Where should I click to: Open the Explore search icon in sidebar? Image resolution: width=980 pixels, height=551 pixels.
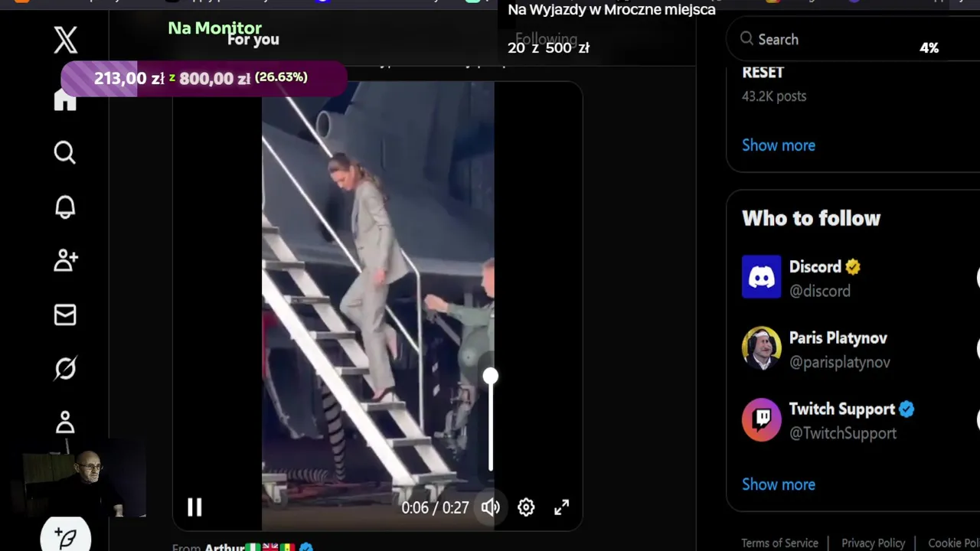[65, 152]
